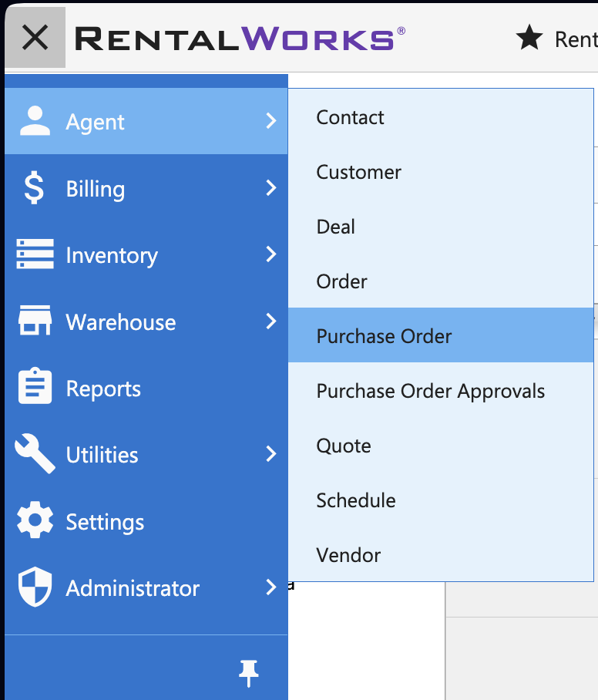
Task: Select Contact in the Agent submenu
Action: (441, 117)
